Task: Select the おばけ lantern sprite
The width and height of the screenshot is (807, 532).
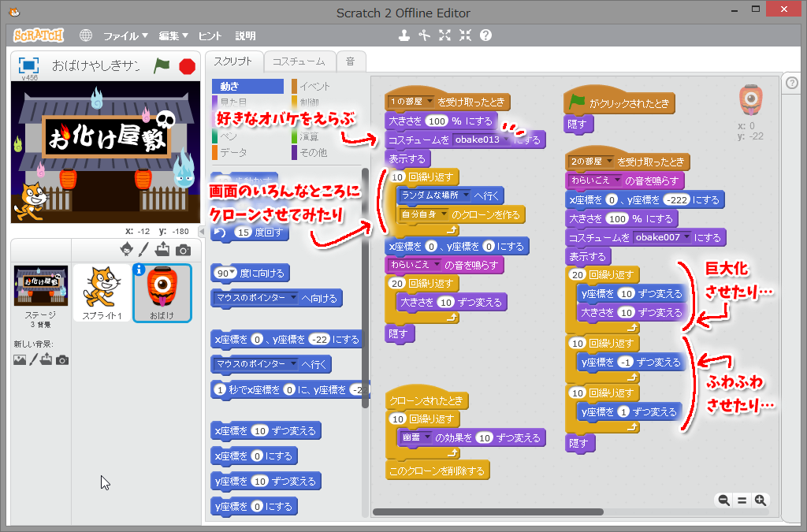Action: (x=162, y=293)
